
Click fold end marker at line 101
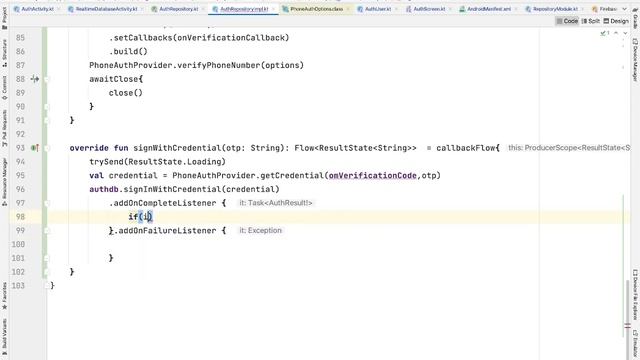pyautogui.click(x=47, y=258)
